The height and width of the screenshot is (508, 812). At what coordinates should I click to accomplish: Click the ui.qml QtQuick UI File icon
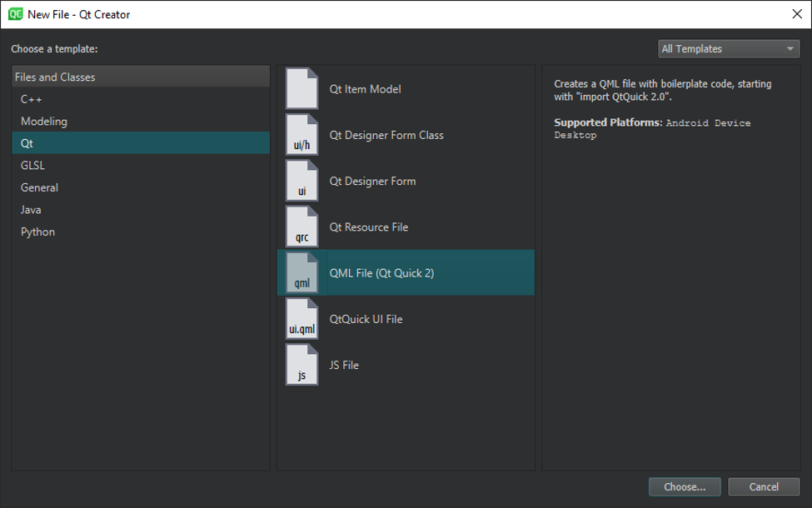pyautogui.click(x=302, y=319)
